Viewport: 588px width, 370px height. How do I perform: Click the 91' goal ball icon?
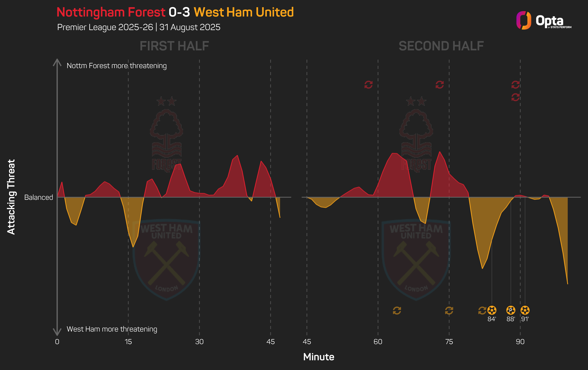point(525,310)
